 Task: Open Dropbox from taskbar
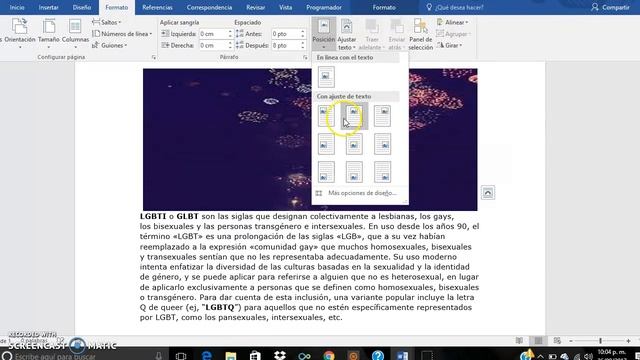(x=280, y=356)
